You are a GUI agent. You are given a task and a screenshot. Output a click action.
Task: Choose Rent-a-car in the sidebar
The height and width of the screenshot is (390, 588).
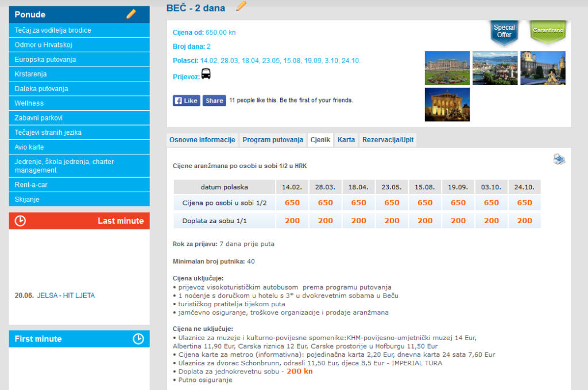pos(31,185)
